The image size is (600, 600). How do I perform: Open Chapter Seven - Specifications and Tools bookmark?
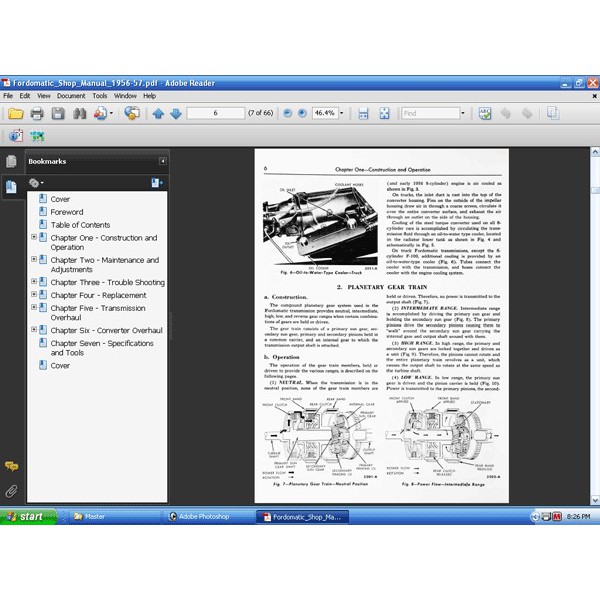tap(102, 348)
